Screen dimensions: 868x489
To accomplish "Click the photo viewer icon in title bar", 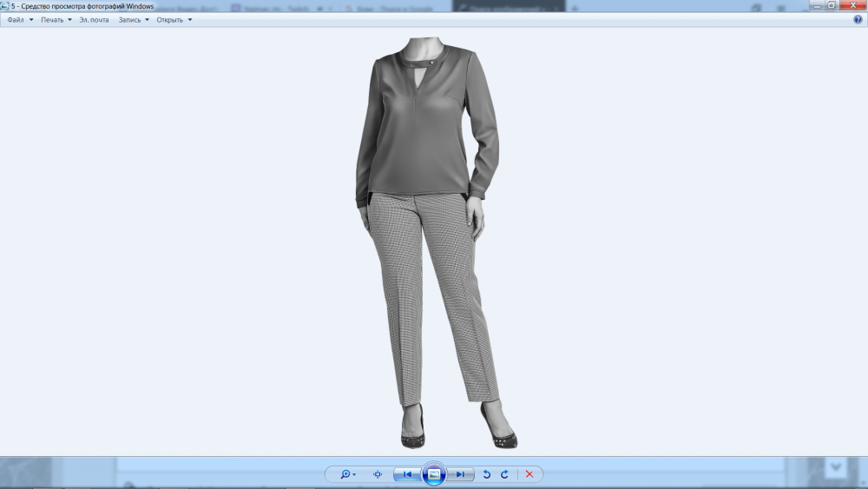I will pos(4,6).
